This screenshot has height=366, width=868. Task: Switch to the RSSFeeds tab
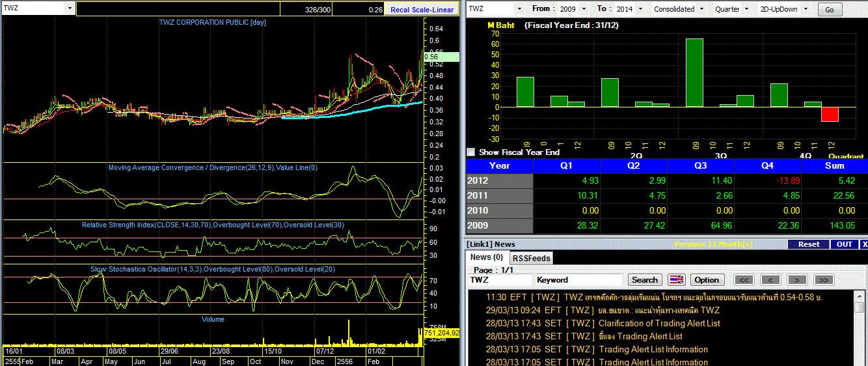(x=531, y=258)
